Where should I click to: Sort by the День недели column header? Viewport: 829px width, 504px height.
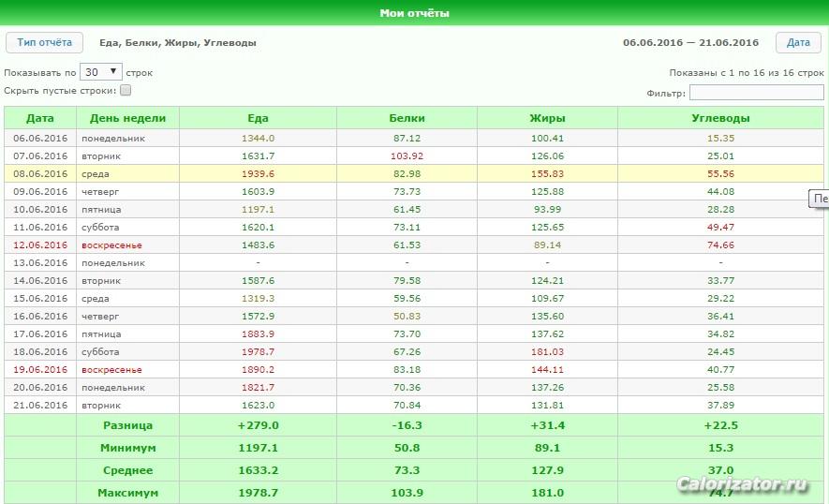(x=127, y=118)
